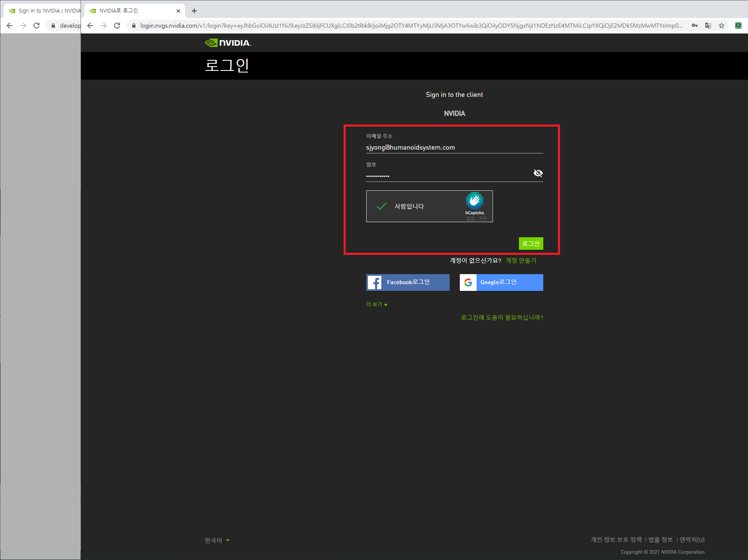Expand the 더 보기 more options

(x=377, y=304)
